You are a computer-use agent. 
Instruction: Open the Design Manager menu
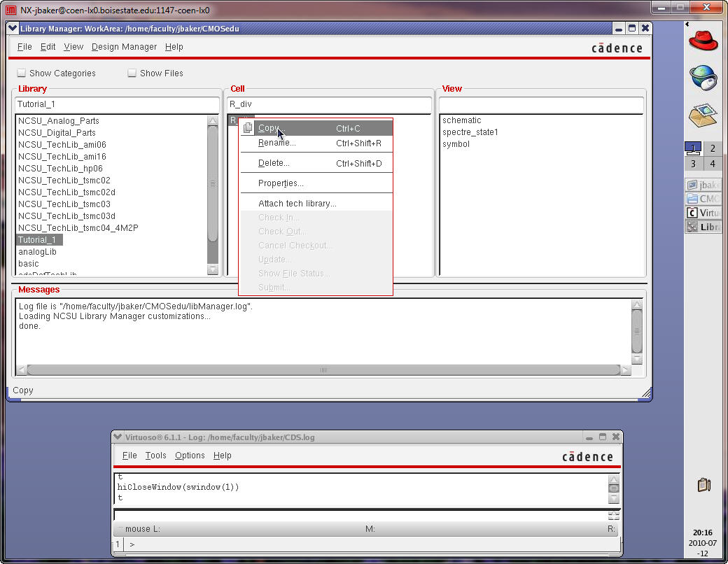tap(124, 47)
